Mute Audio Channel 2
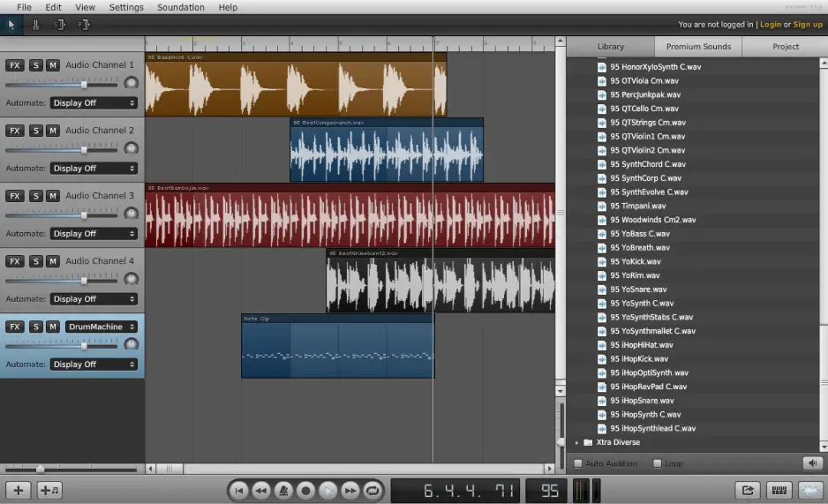 pos(53,131)
